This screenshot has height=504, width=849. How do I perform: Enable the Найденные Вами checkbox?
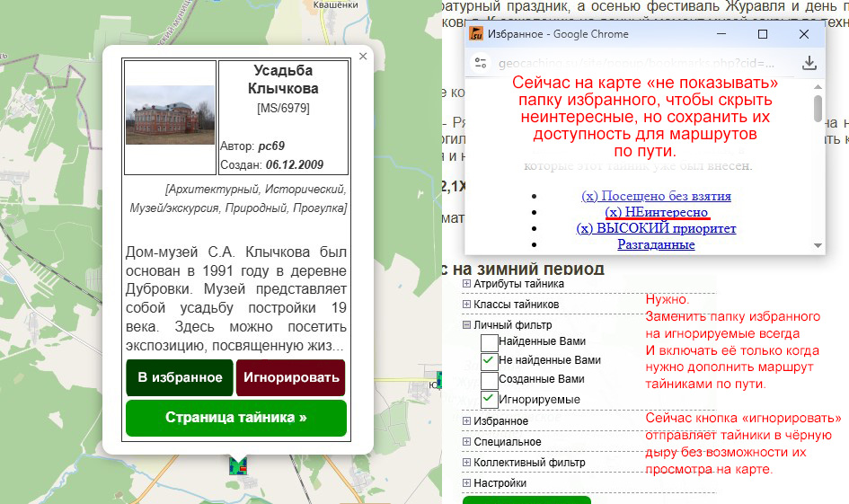click(x=489, y=342)
